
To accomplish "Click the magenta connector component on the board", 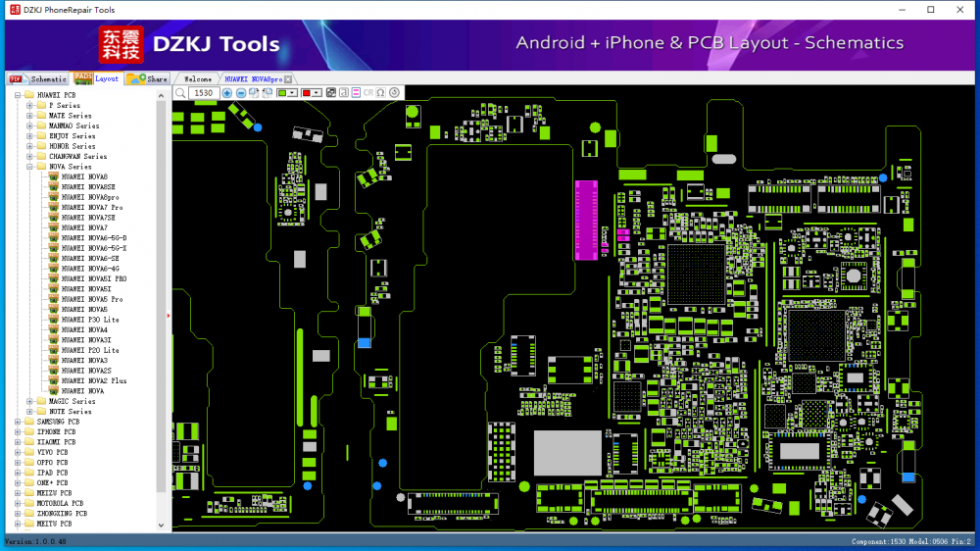I will click(x=586, y=221).
